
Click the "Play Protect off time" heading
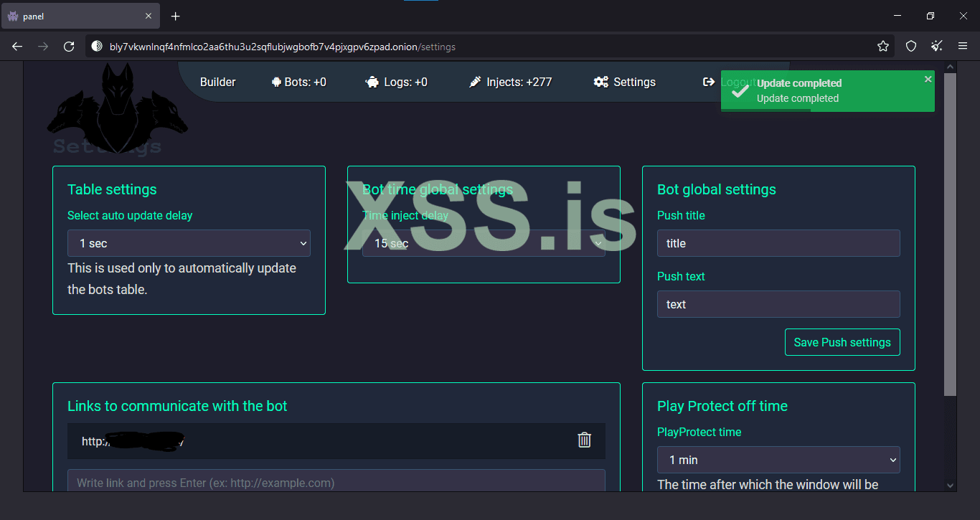[x=722, y=406]
